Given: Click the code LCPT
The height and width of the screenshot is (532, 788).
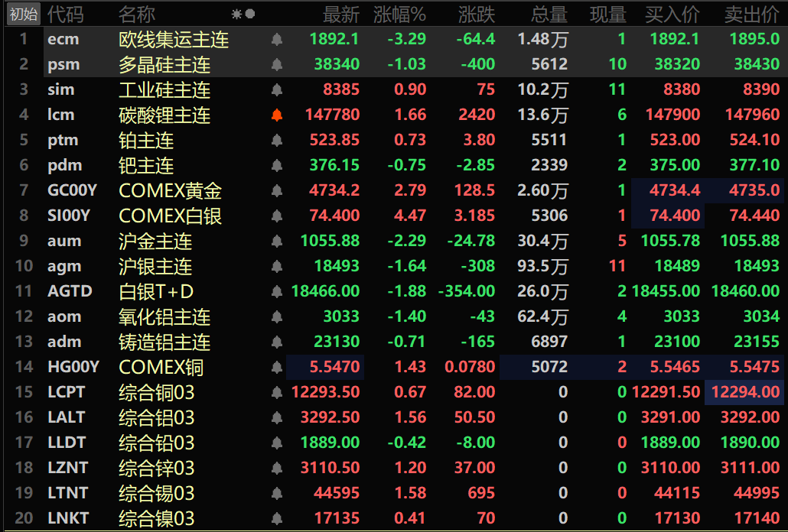Looking at the screenshot, I should tap(67, 392).
